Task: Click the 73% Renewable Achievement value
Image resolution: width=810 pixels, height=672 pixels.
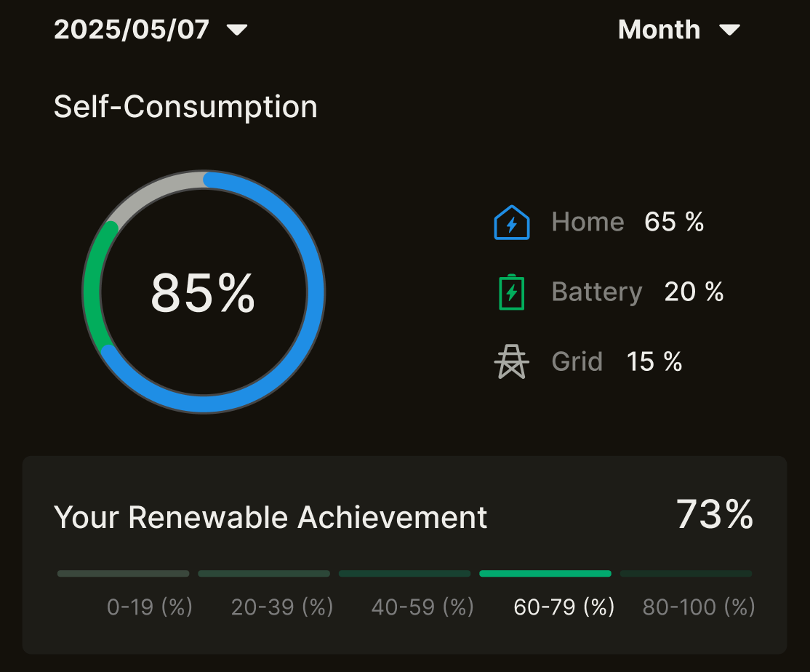Action: 715,514
